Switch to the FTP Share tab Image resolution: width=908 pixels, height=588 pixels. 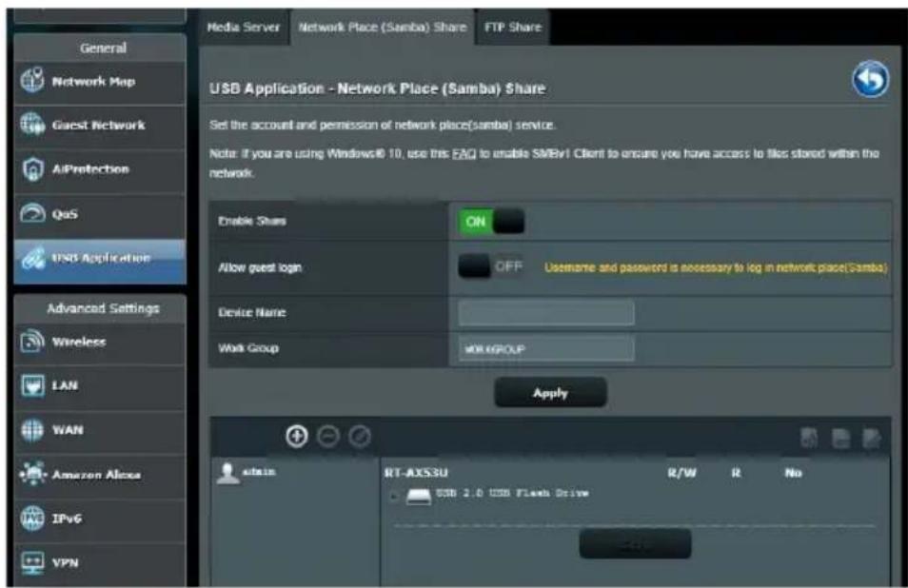point(512,28)
